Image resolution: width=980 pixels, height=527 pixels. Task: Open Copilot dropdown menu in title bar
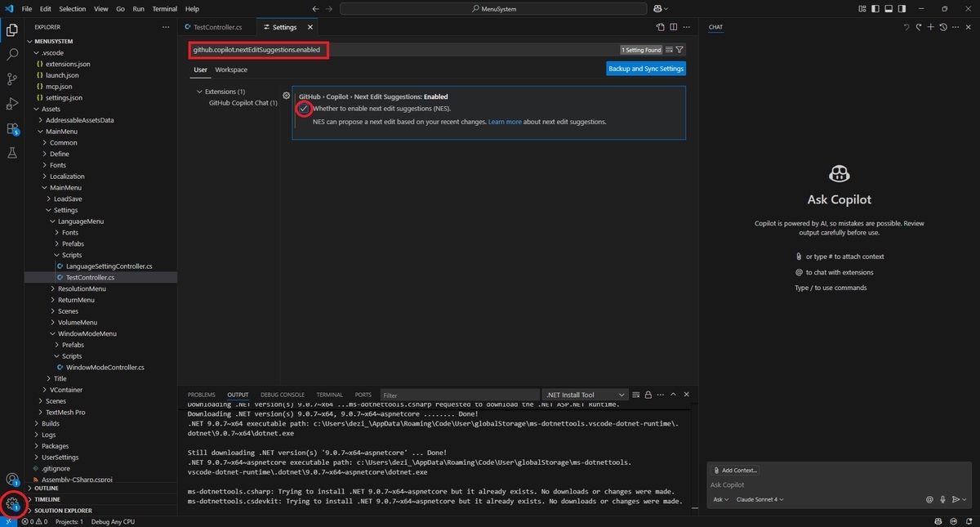(x=660, y=8)
